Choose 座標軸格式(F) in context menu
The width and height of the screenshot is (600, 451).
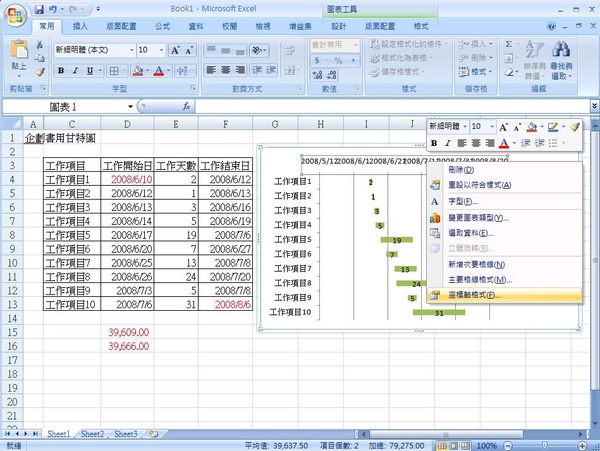coord(504,295)
